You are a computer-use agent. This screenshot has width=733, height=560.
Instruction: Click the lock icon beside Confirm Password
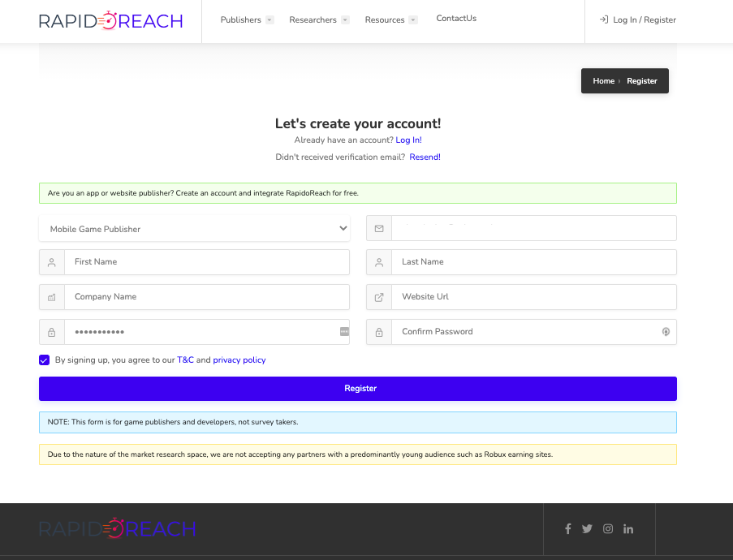[x=379, y=333]
